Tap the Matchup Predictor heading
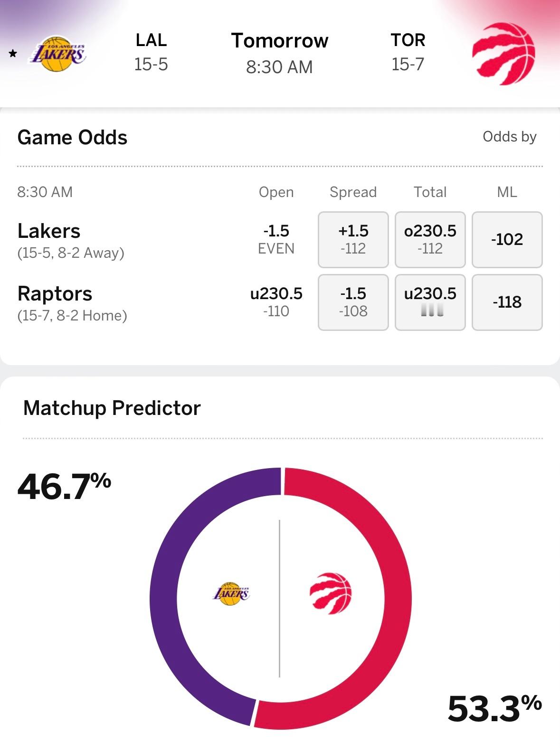The image size is (560, 753). [x=112, y=408]
